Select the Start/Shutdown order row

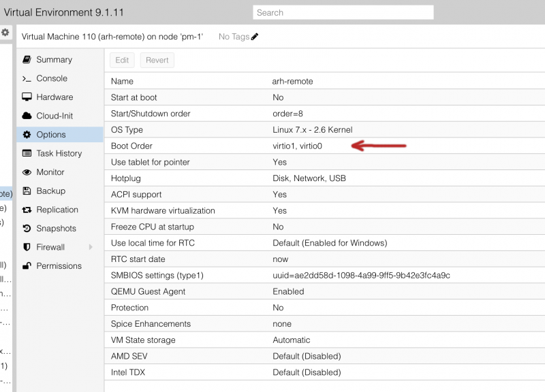(325, 114)
